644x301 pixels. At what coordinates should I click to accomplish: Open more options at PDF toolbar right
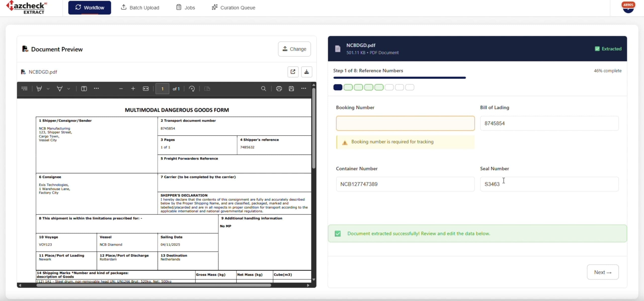click(x=304, y=88)
